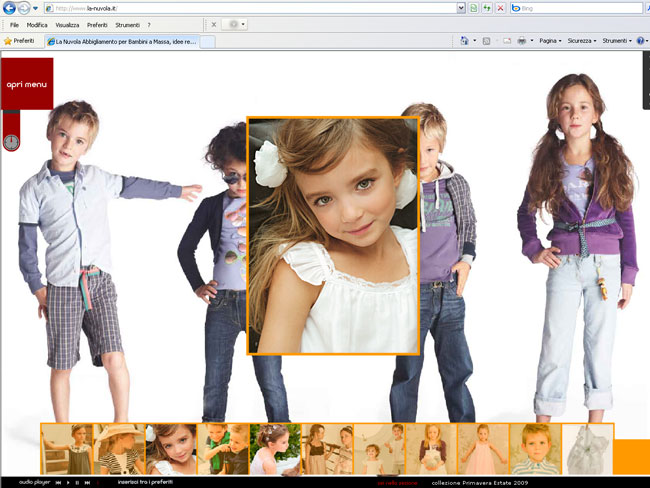Click inserisci tra i preferiti link
The image size is (650, 488).
tap(145, 482)
